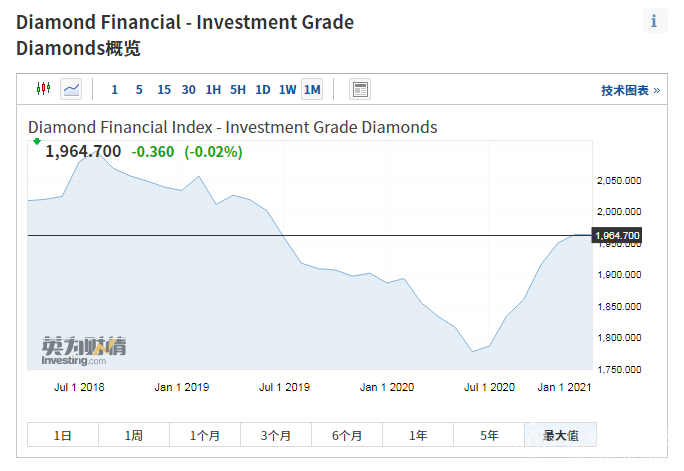
Task: Select the 最大值 range tab
Action: tap(559, 435)
